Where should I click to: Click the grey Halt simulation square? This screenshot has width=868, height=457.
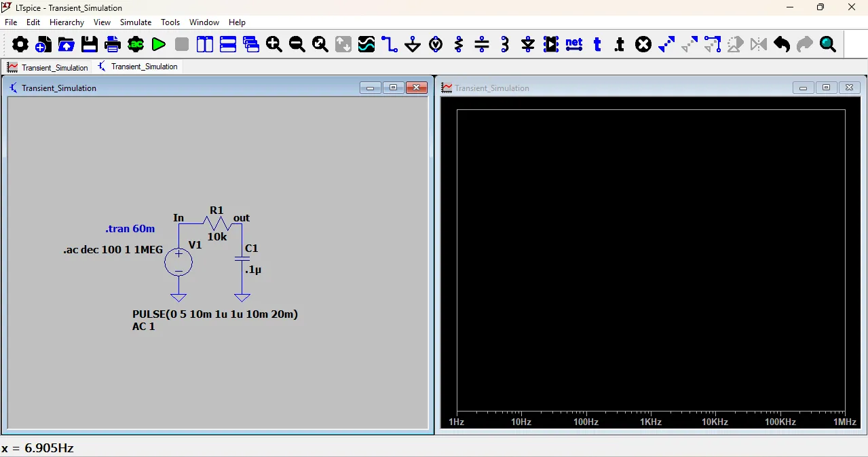click(182, 45)
